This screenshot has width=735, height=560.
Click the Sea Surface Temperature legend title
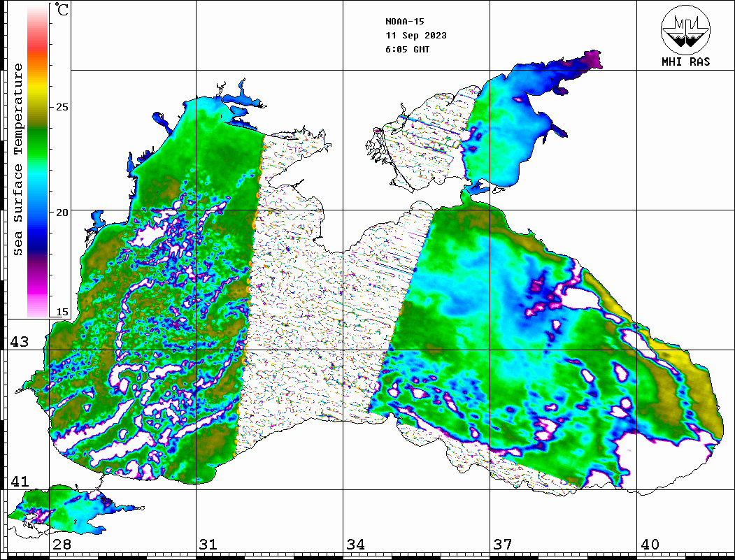pos(18,160)
